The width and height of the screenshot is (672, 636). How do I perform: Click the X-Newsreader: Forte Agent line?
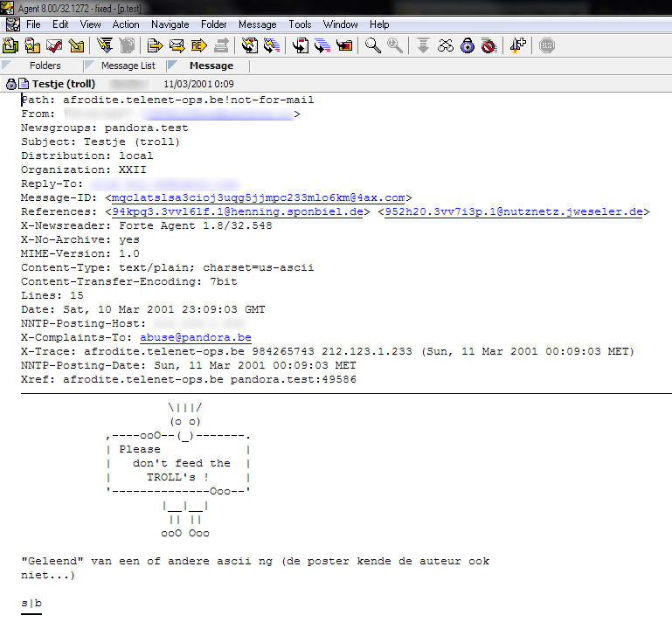click(x=147, y=226)
